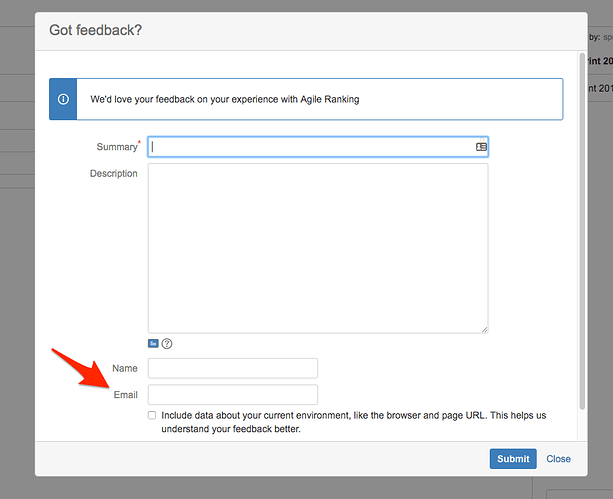This screenshot has width=613, height=499.
Task: Click the 'Got feedback?' dialog title
Action: click(96, 30)
